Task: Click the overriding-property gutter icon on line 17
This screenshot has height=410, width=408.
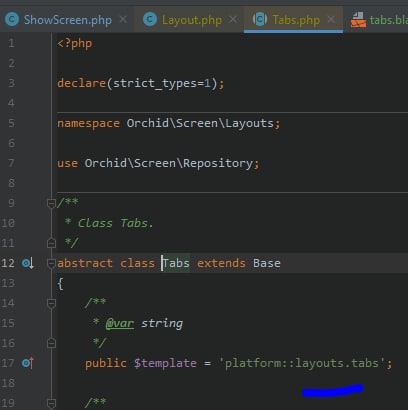Action: [x=28, y=363]
